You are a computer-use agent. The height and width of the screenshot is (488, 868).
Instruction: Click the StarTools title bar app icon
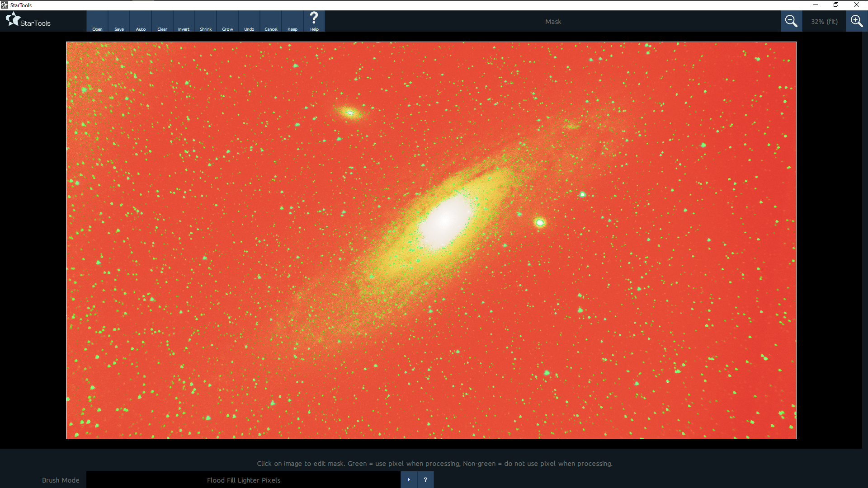coord(5,5)
